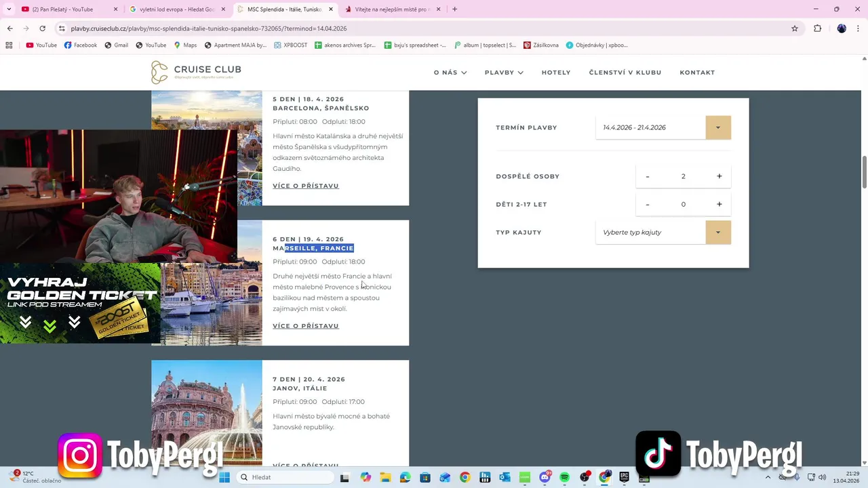This screenshot has width=868, height=488.
Task: Open ČLENSTVÍ V KLUBU page
Action: coord(625,73)
